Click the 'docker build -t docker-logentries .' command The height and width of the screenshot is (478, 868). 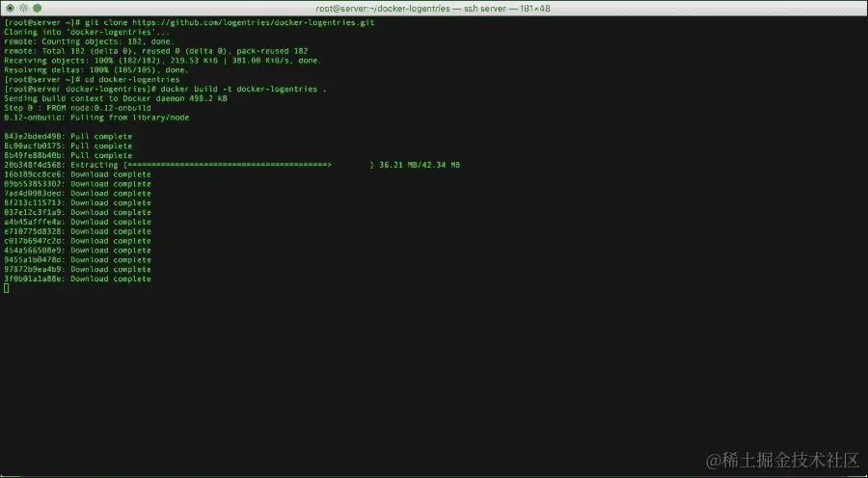[244, 89]
